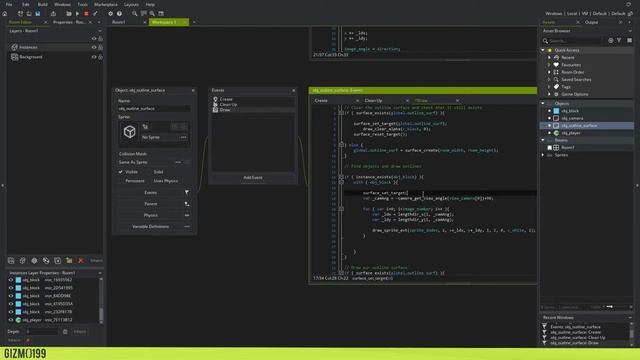Click the Zoom Reset toolbar icon
The width and height of the screenshot is (640, 360).
point(143,13)
